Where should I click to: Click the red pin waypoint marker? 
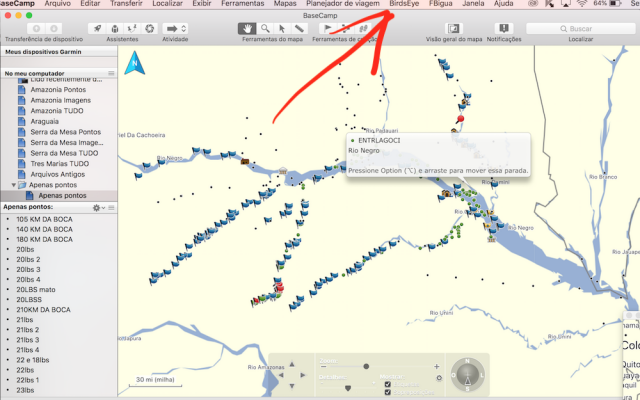460,119
